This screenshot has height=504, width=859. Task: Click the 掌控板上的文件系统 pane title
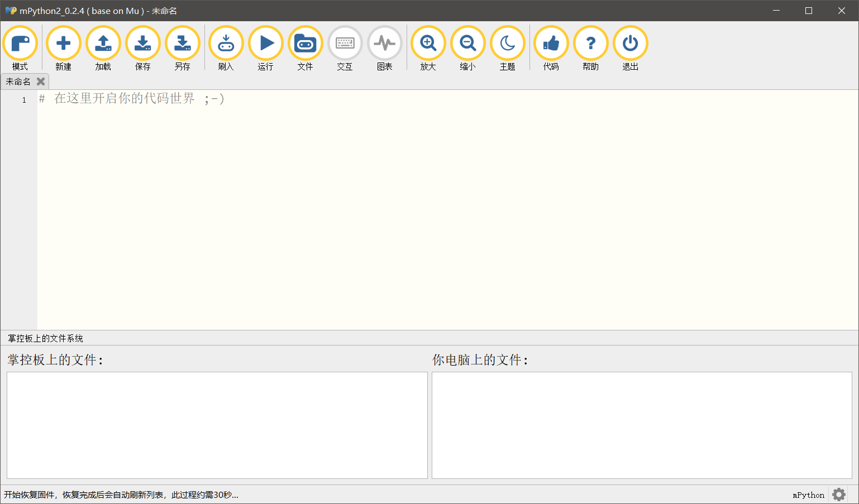[45, 338]
